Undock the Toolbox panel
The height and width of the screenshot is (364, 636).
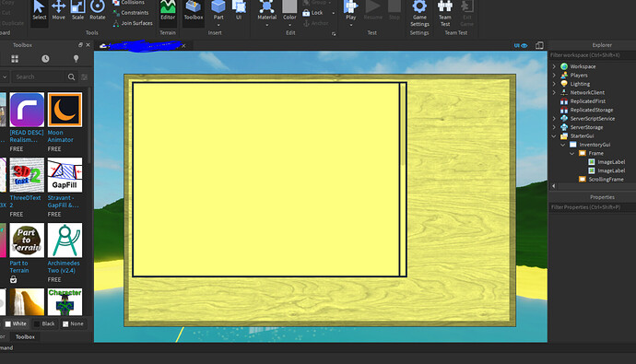[x=80, y=44]
